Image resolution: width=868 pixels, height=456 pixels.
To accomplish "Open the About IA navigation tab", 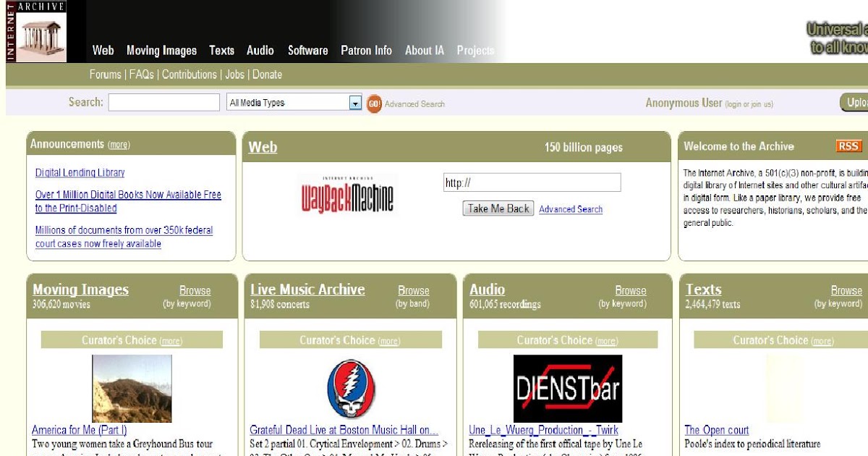I will tap(425, 51).
